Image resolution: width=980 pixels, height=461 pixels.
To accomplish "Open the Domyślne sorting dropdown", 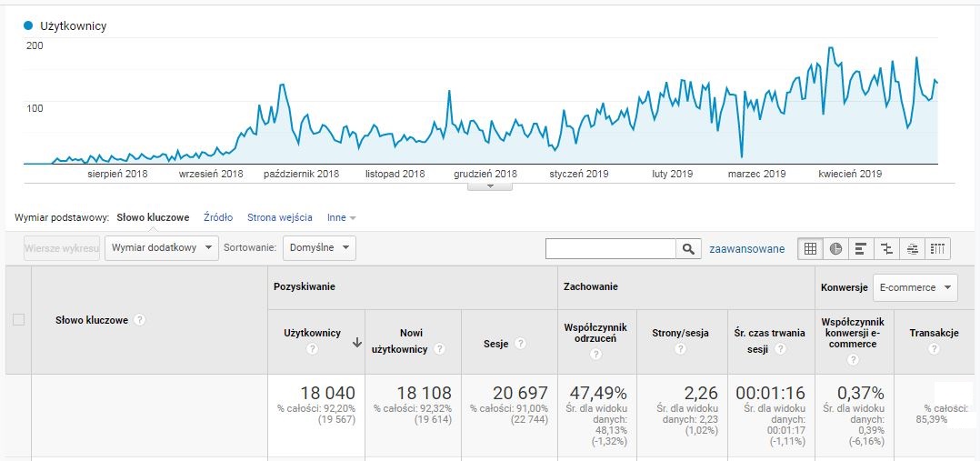I will (x=319, y=247).
